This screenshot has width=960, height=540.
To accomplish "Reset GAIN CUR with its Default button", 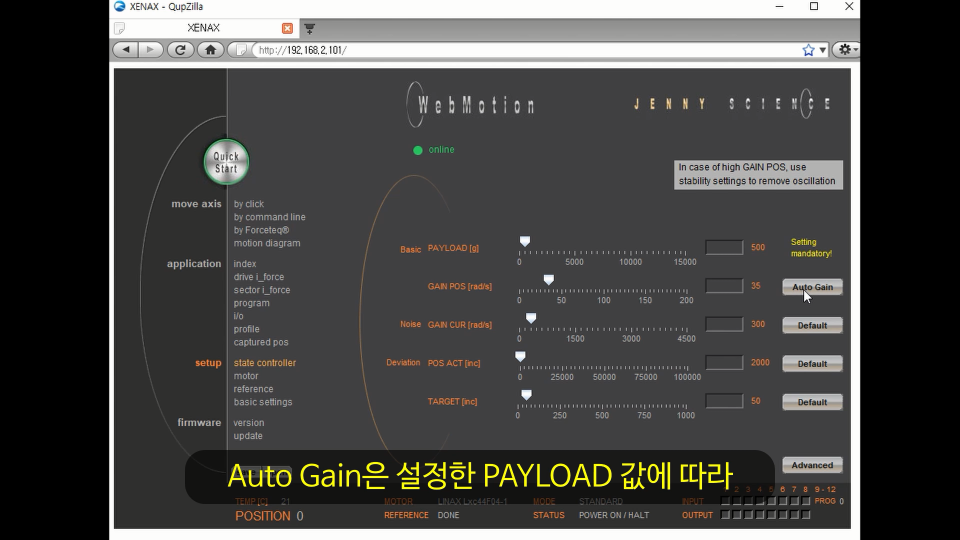I will 812,326.
